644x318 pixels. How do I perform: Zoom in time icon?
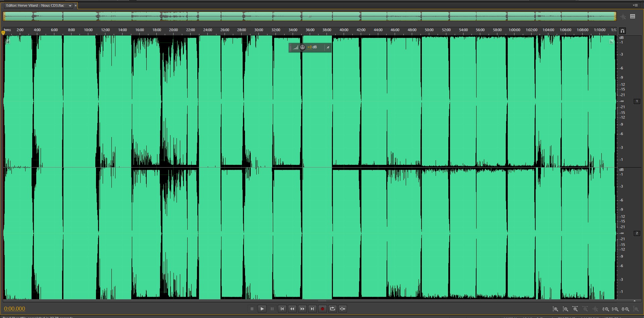575,309
